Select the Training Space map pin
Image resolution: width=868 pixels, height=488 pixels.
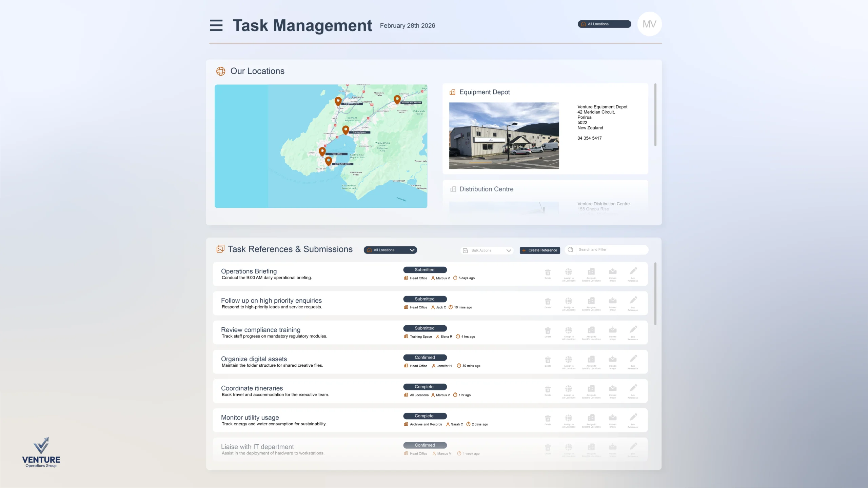[x=346, y=130]
